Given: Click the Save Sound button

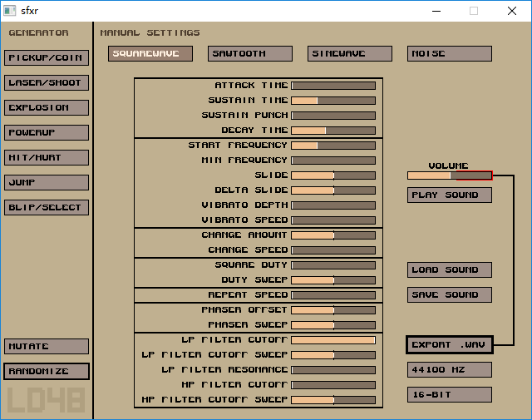Looking at the screenshot, I should (450, 295).
